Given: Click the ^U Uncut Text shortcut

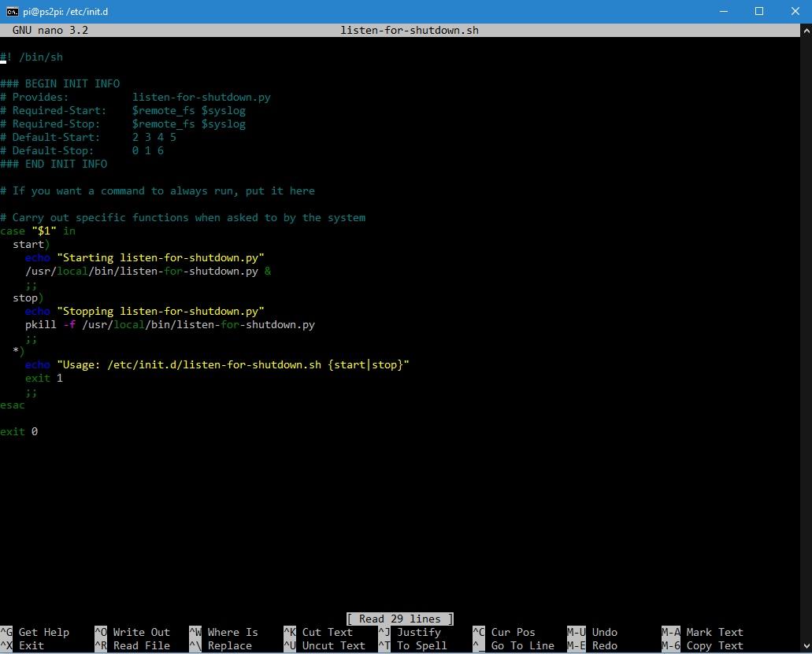Looking at the screenshot, I should point(324,645).
